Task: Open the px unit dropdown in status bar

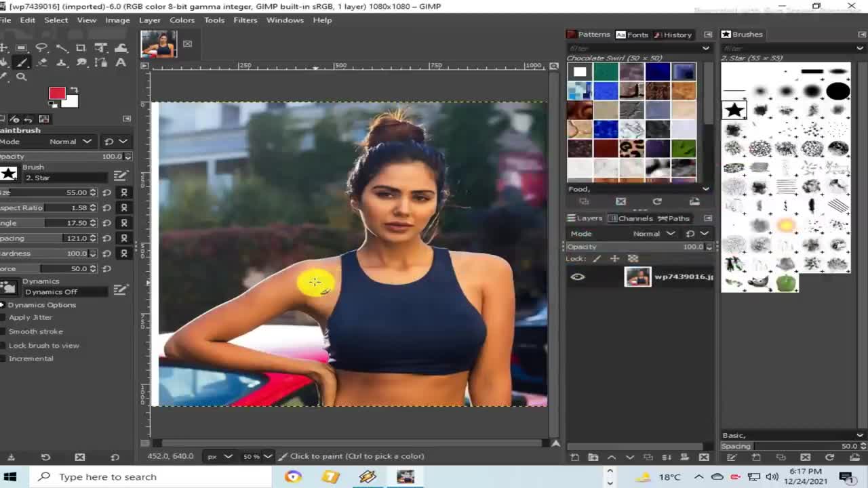Action: [219, 456]
